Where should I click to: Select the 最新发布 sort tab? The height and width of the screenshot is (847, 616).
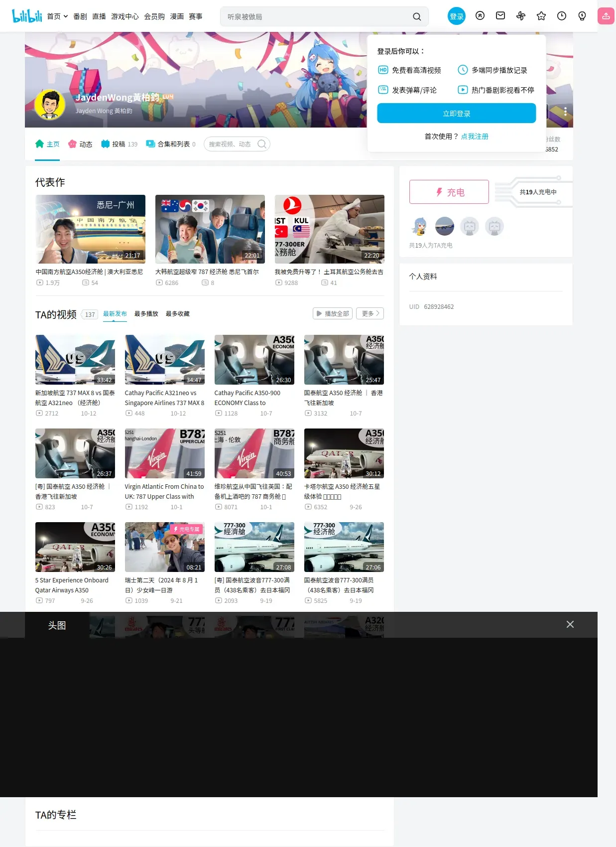115,313
